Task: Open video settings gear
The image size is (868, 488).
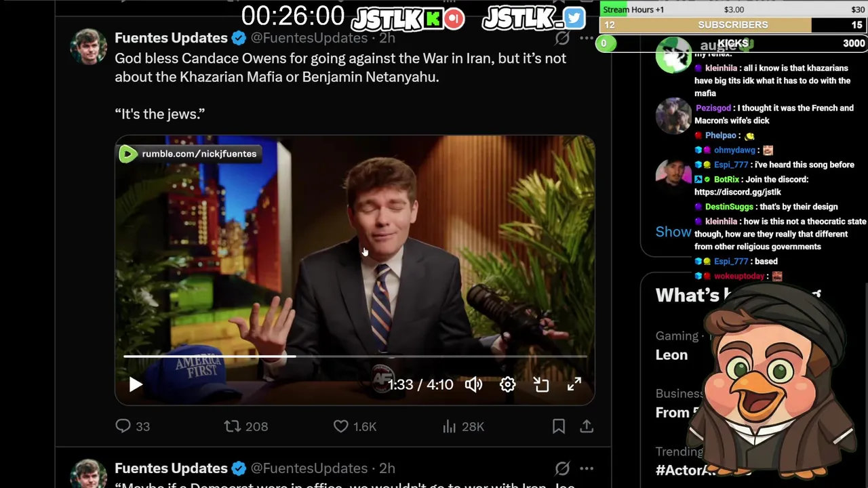Action: (x=507, y=384)
